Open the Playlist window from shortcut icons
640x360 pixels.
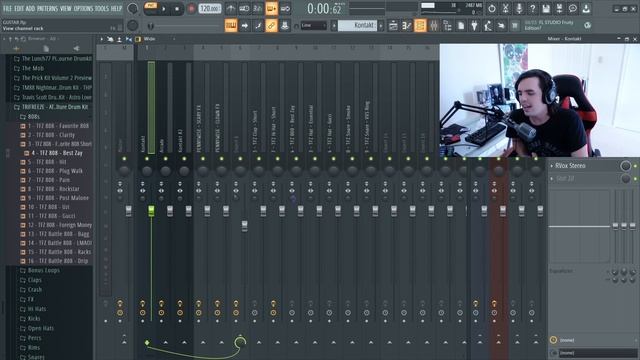pyautogui.click(x=393, y=26)
